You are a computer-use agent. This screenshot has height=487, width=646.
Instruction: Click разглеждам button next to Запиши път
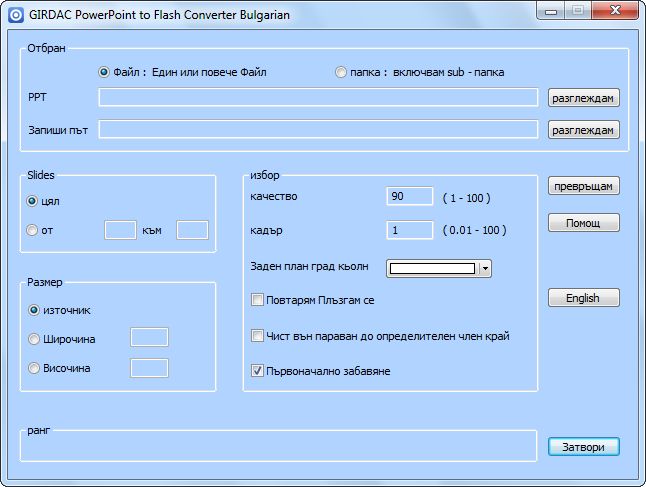(x=583, y=130)
